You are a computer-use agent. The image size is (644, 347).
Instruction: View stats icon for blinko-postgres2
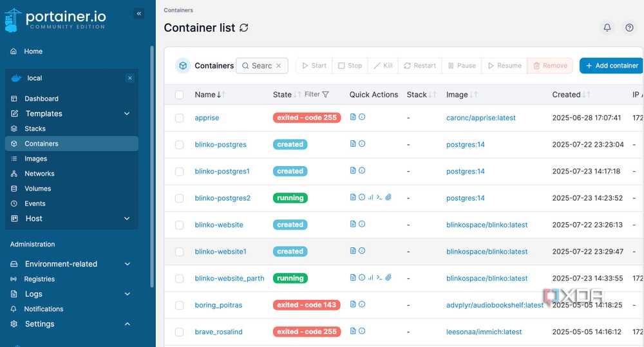370,197
